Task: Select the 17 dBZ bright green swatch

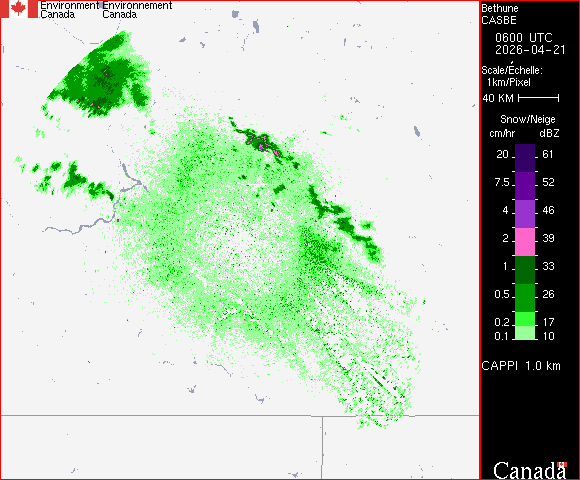Action: click(x=525, y=319)
